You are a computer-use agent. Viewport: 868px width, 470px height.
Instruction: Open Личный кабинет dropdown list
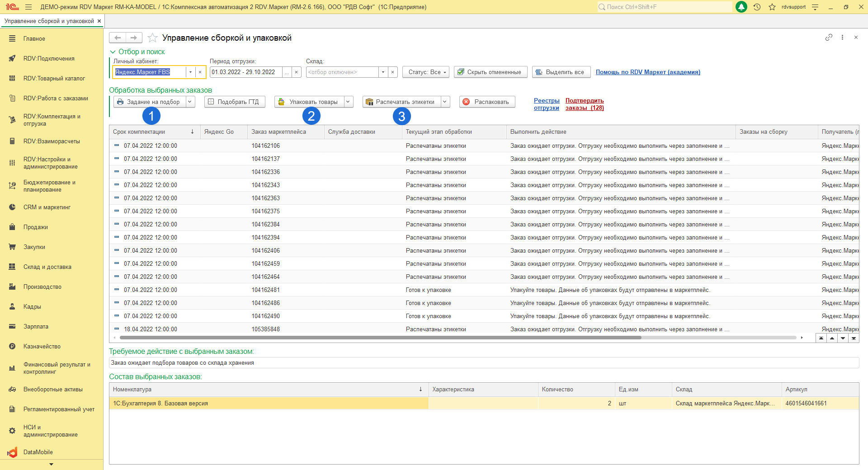(x=190, y=72)
